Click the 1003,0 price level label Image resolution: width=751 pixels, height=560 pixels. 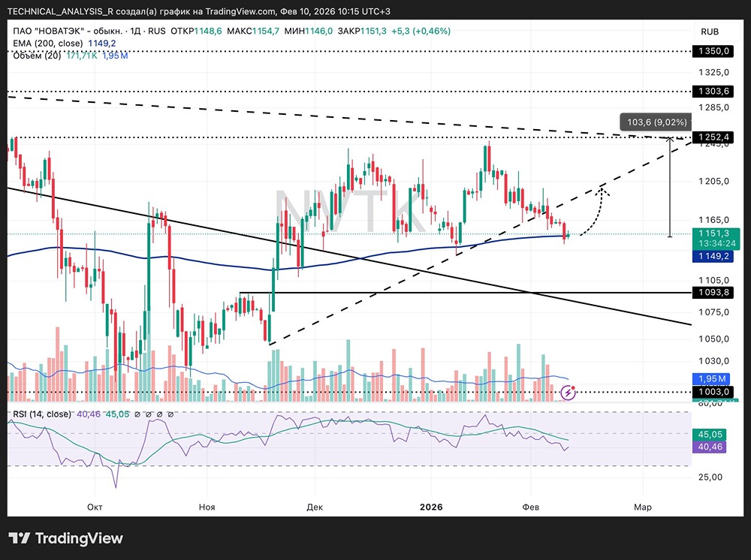[x=713, y=392]
